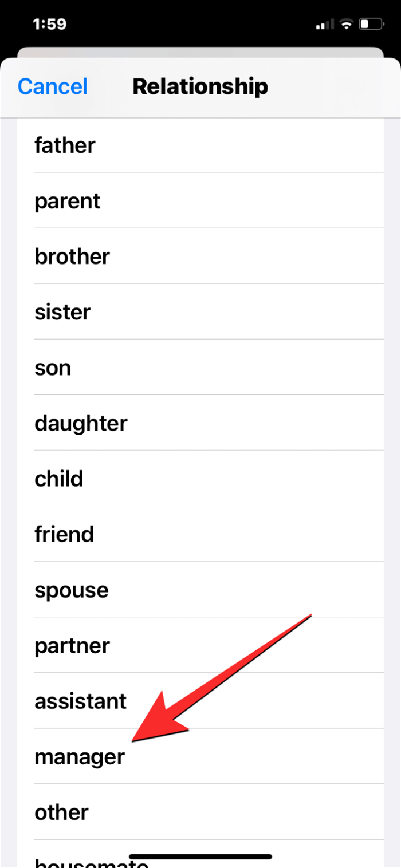Select the partner relationship label
401x868 pixels.
point(72,645)
